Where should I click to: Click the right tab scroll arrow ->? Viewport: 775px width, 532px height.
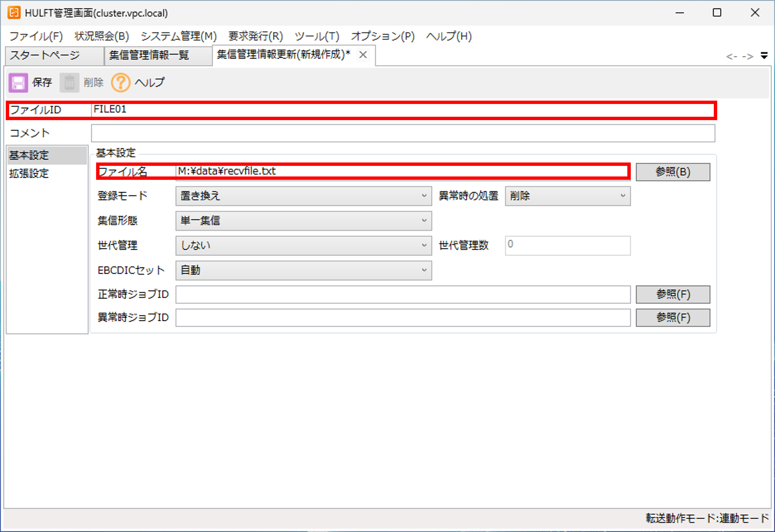pos(748,57)
